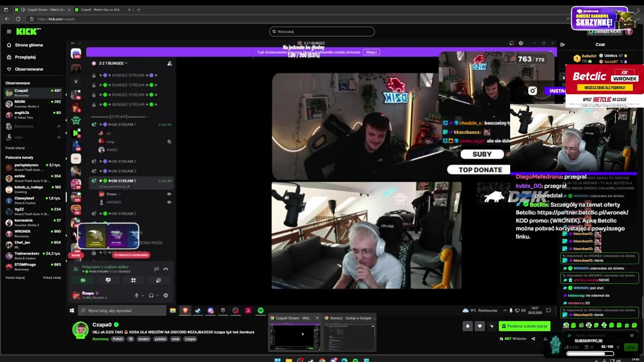Screen dimensions: 644x362
Task: Open chat settings gear beside Czat button
Action: tap(618, 347)
